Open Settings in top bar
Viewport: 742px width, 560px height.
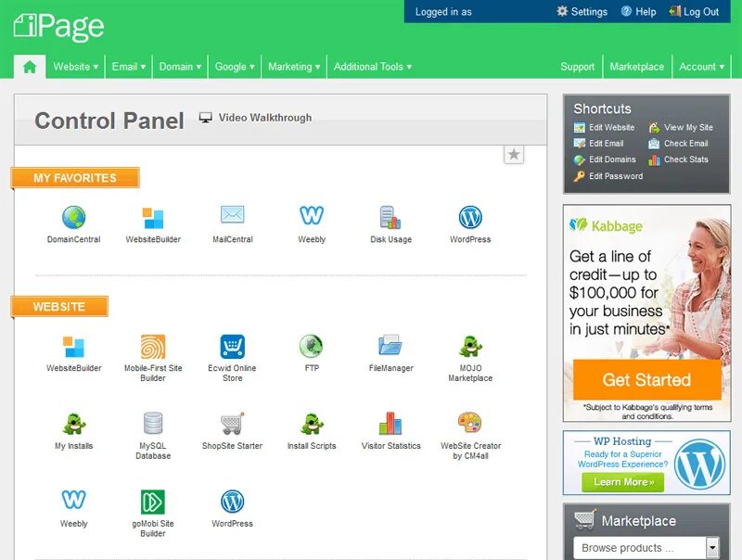click(x=582, y=11)
